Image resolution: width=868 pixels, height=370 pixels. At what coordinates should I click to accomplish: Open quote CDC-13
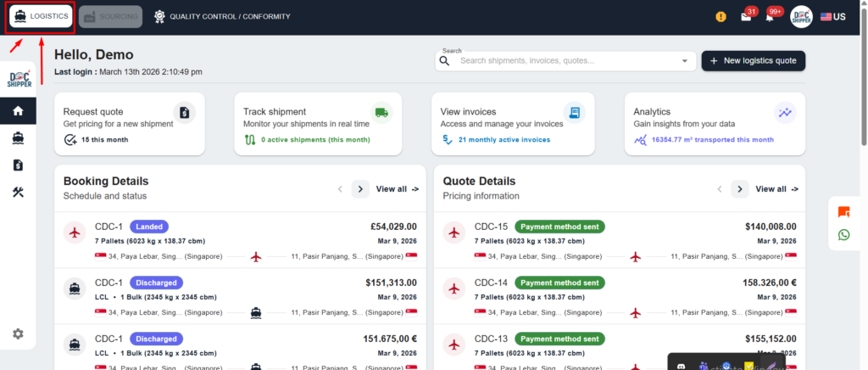click(x=620, y=347)
